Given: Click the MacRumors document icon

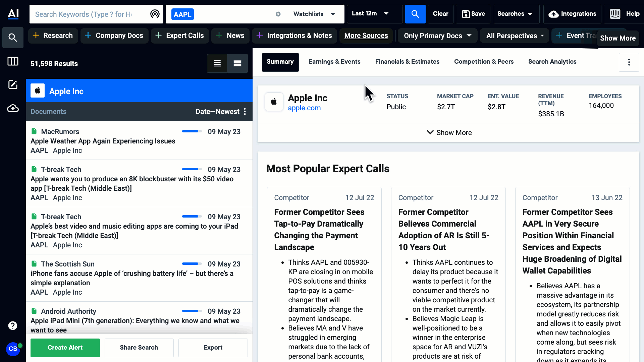Looking at the screenshot, I should coord(34,131).
